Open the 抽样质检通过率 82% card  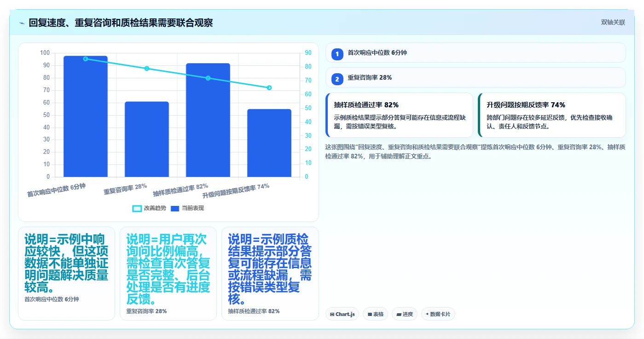(399, 115)
